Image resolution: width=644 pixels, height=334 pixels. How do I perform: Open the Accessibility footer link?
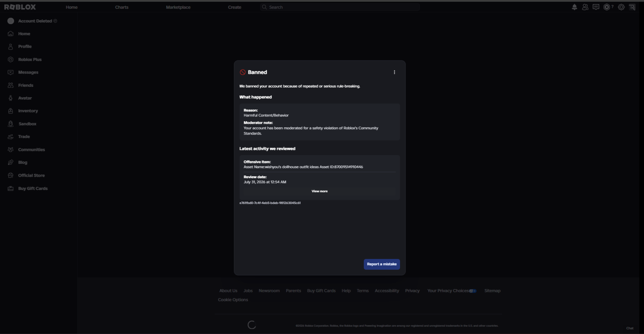pos(387,291)
